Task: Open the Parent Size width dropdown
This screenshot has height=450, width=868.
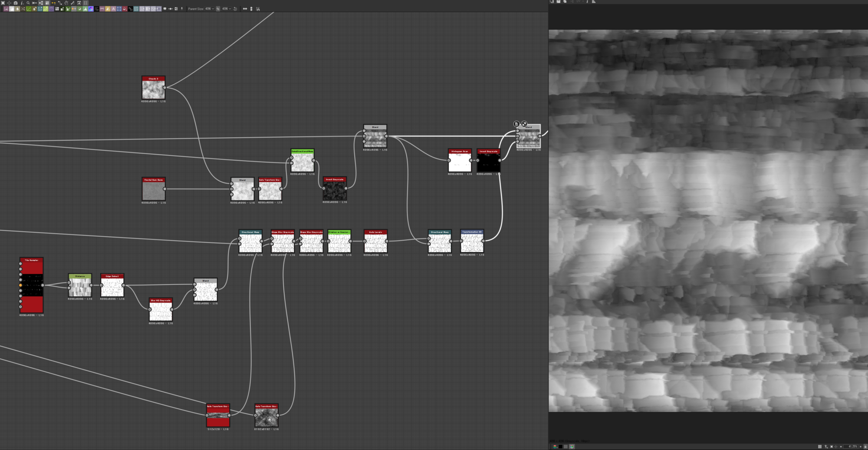Action: [210, 9]
